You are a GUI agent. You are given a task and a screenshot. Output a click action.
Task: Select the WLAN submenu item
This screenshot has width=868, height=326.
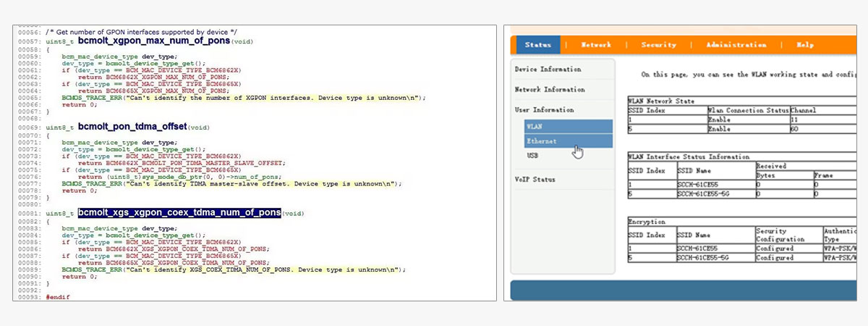coord(534,126)
